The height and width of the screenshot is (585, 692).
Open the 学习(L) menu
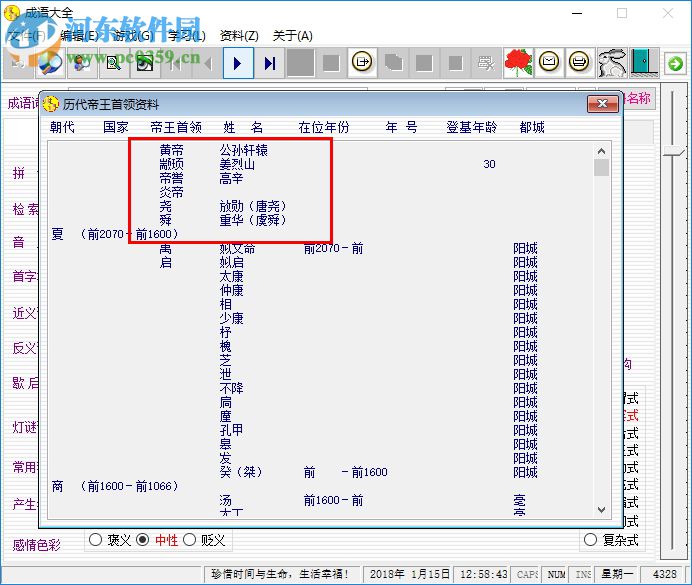(187, 36)
